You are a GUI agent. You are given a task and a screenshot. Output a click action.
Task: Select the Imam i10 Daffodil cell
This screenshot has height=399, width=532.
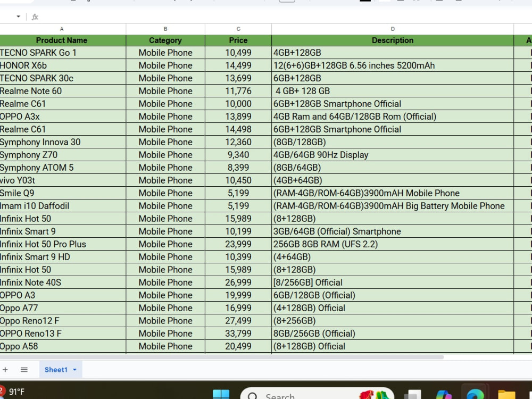(x=63, y=206)
